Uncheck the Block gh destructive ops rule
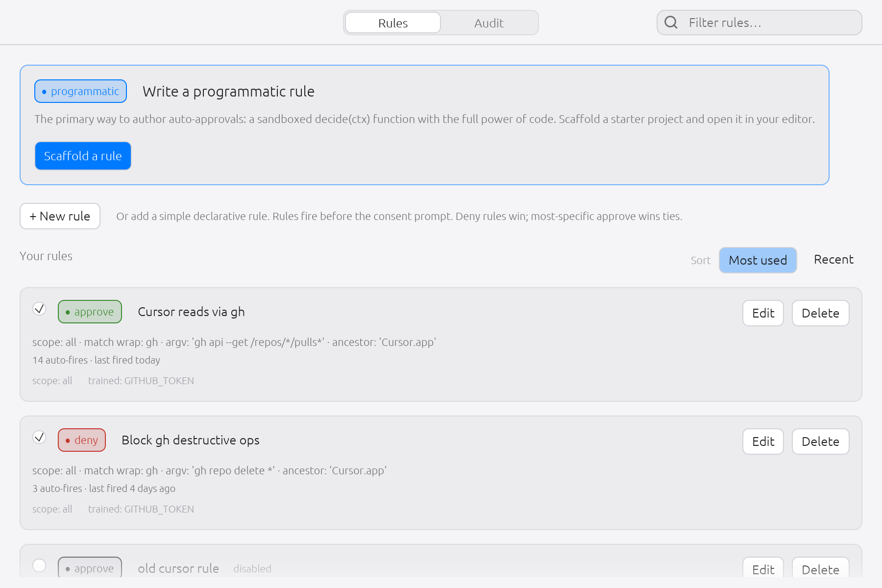 click(x=39, y=437)
